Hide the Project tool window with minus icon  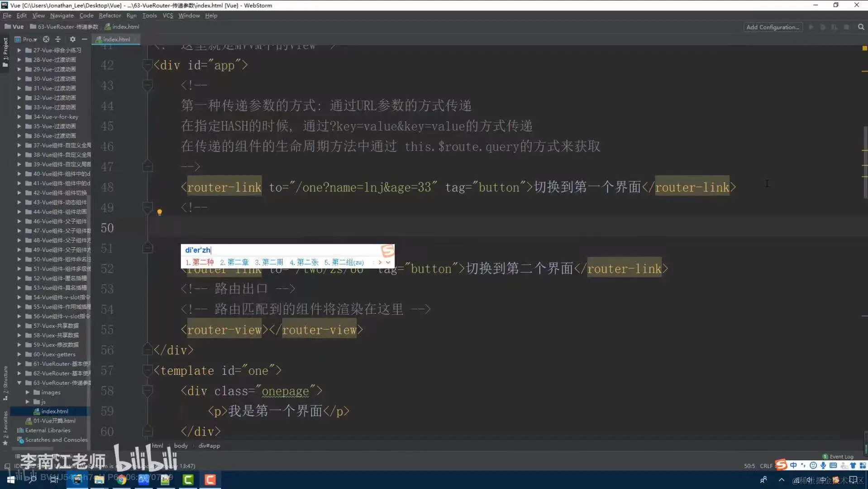tap(85, 39)
